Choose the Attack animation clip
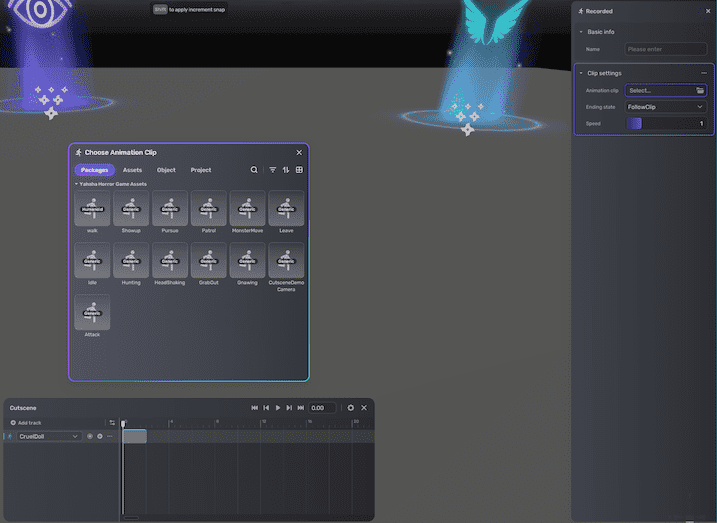717x523 pixels. [92, 312]
